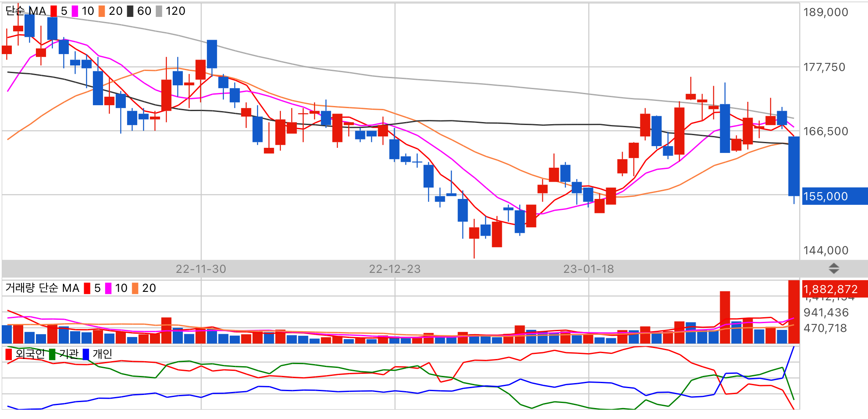Click the 1,882,872 volume label
This screenshot has width=868, height=419.
[835, 289]
